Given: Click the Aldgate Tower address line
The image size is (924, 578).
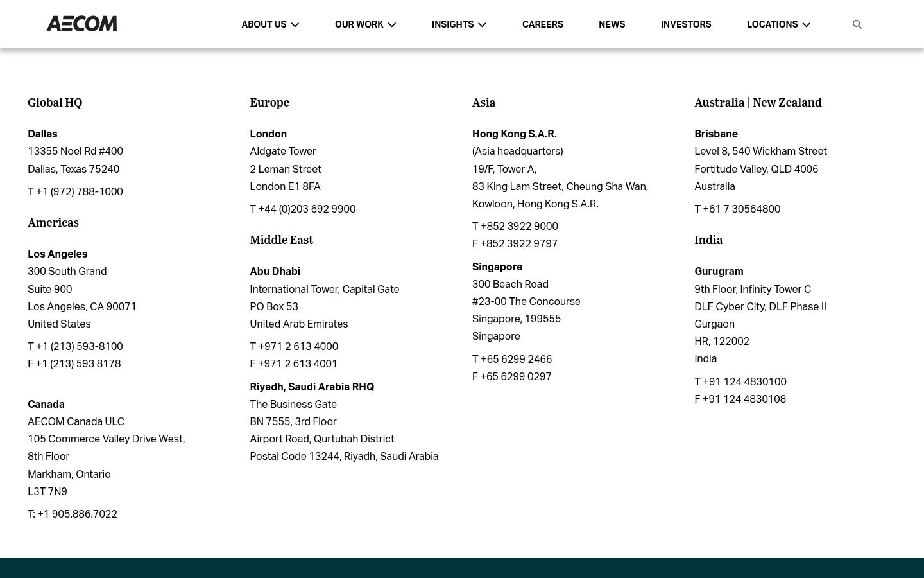Looking at the screenshot, I should (283, 151).
